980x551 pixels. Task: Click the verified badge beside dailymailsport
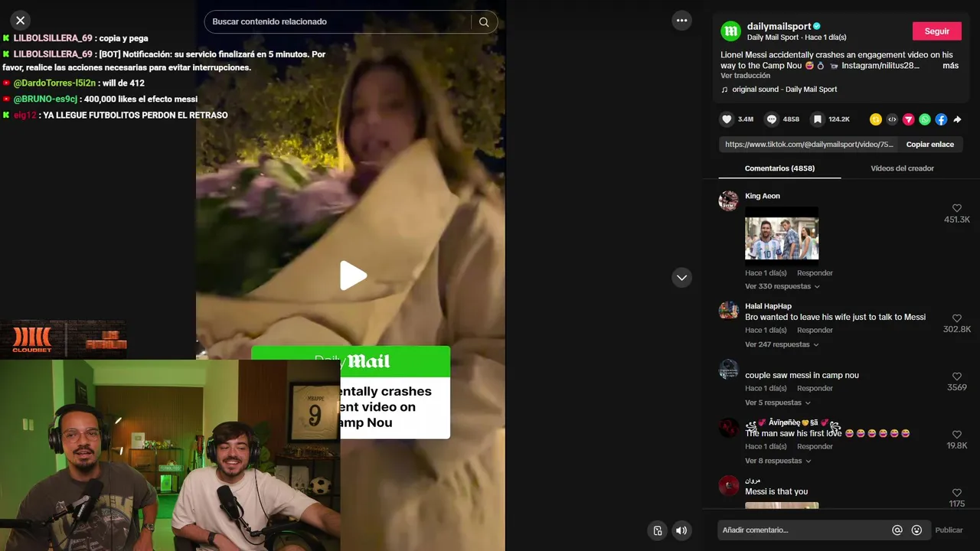click(x=817, y=26)
